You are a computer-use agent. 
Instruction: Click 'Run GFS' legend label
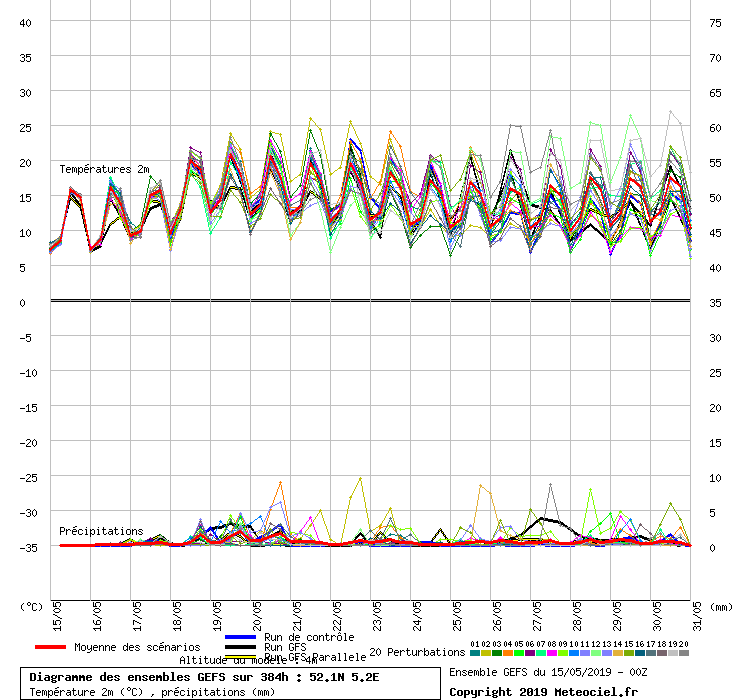(x=285, y=647)
